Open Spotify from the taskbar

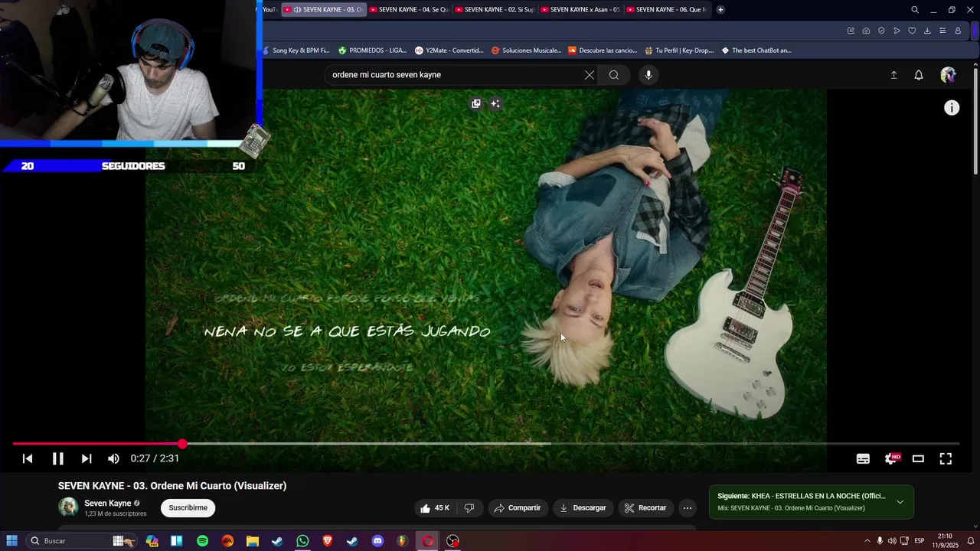point(202,541)
